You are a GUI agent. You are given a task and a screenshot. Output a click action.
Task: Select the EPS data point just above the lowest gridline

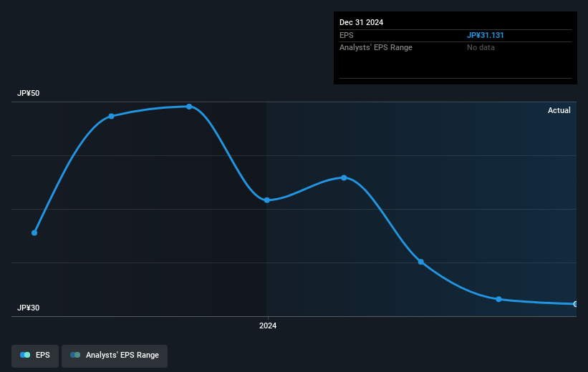pos(421,262)
